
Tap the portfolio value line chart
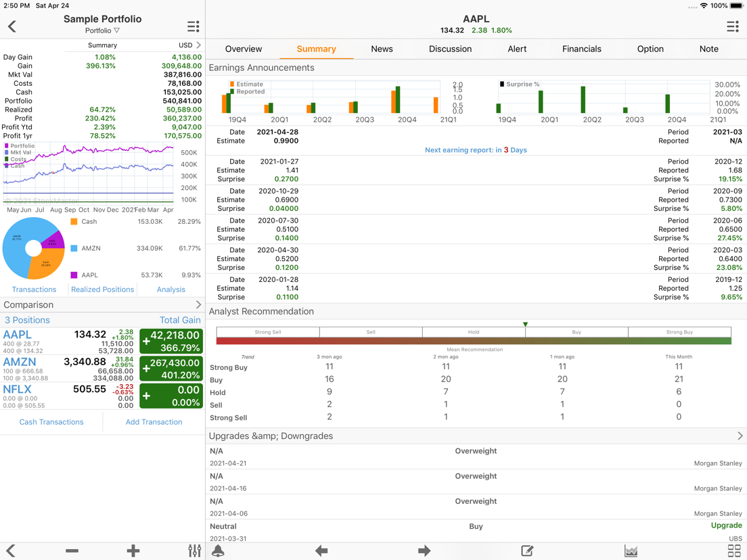[89, 174]
